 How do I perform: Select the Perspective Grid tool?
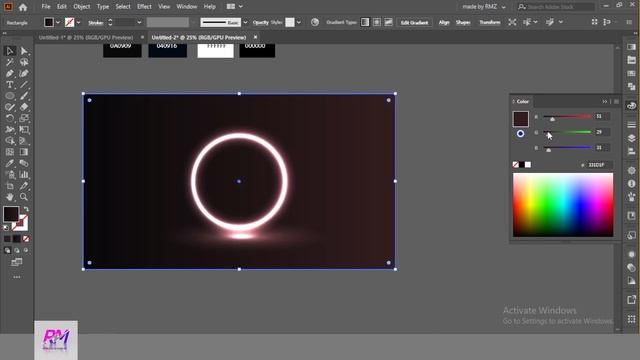click(24, 141)
